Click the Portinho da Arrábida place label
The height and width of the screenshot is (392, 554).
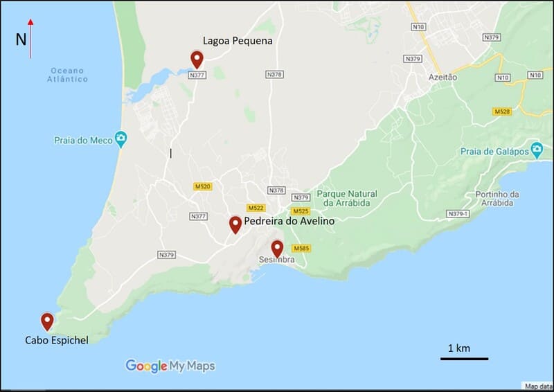click(x=497, y=199)
